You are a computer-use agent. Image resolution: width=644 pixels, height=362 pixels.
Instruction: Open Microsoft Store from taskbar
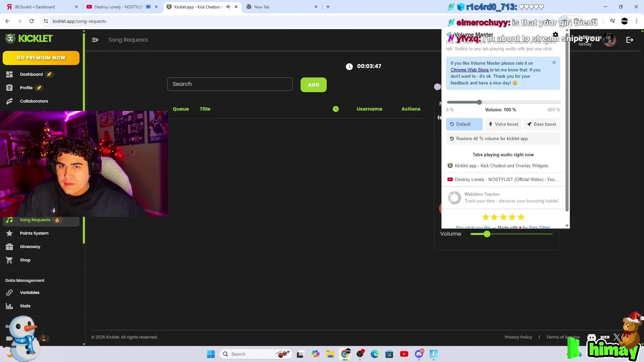389,354
